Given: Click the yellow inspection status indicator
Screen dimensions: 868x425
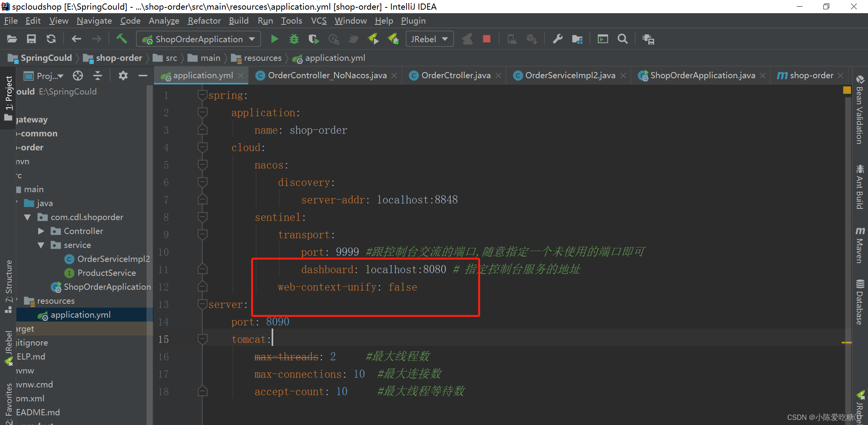Looking at the screenshot, I should (x=847, y=90).
